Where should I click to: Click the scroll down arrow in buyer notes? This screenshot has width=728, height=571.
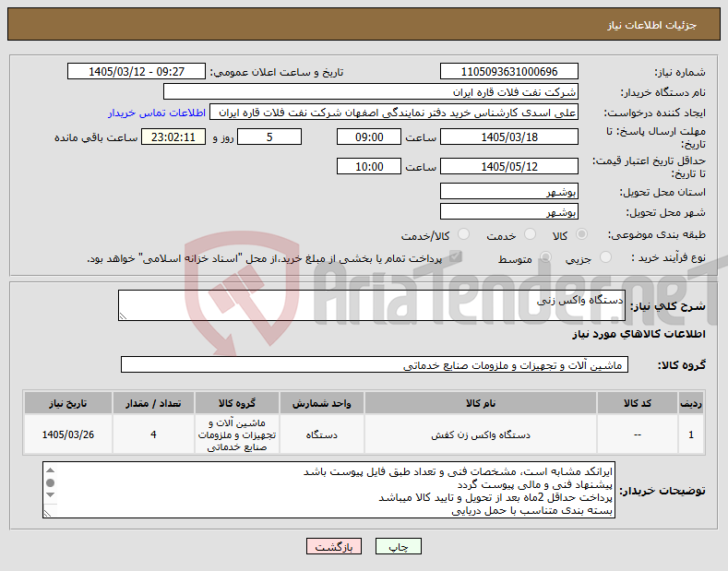pos(51,494)
